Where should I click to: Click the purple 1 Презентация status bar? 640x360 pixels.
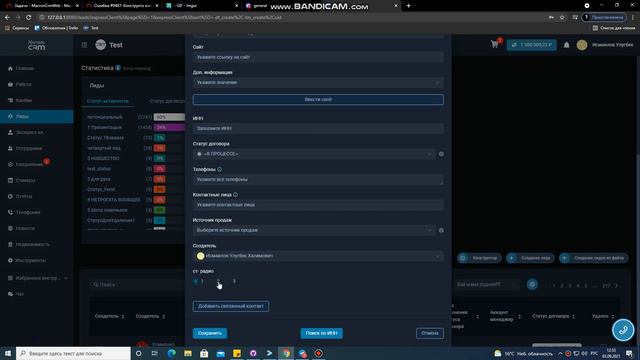click(169, 127)
